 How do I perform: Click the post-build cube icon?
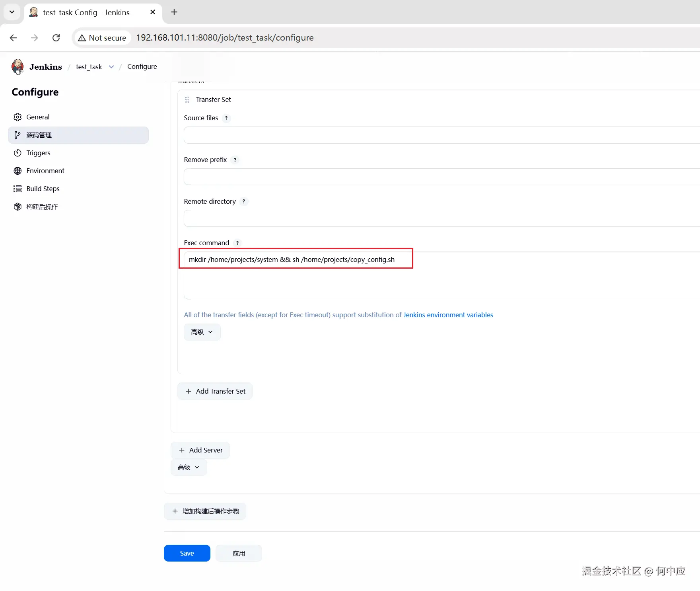click(x=17, y=207)
